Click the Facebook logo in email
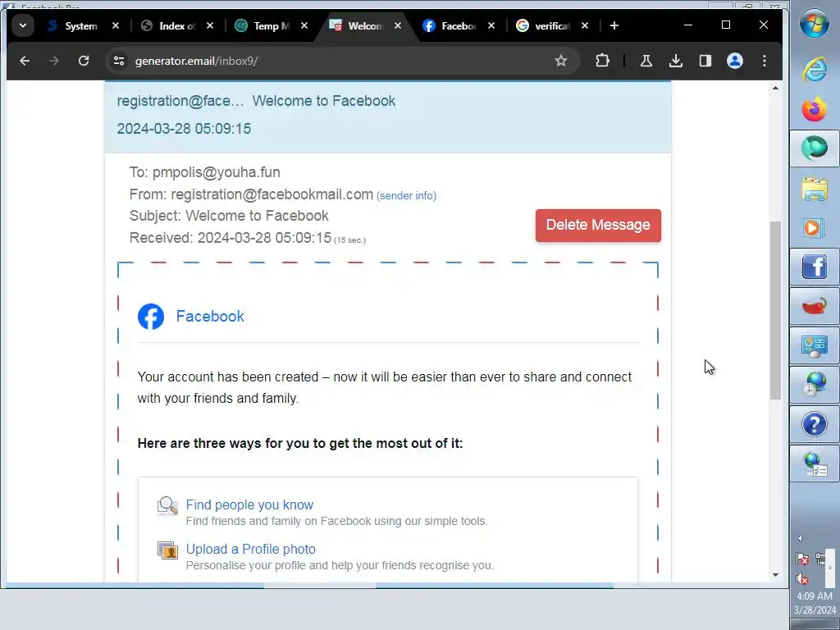Image resolution: width=840 pixels, height=630 pixels. tap(151, 317)
